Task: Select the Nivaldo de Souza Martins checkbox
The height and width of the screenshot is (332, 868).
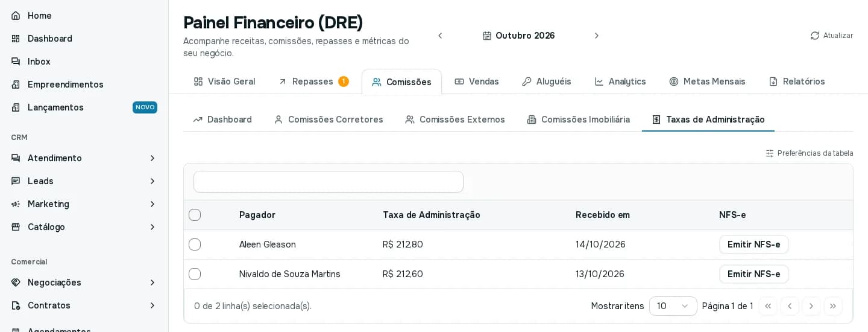Action: [x=195, y=274]
